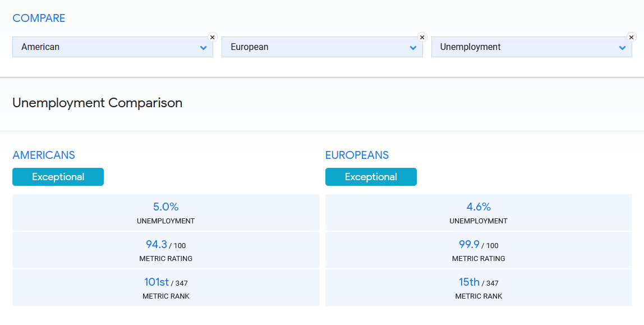Select the 5.0% unemployment value
Viewport: 644px width, 325px height.
click(x=165, y=207)
